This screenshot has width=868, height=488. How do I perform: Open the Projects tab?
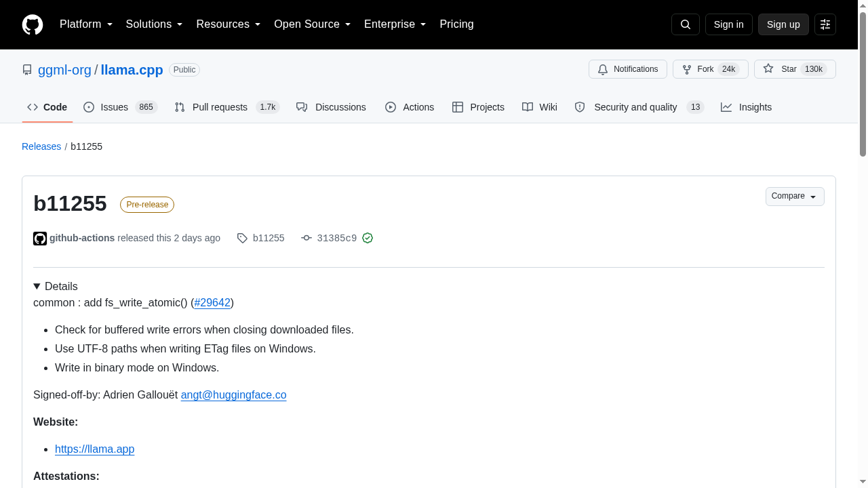478,107
